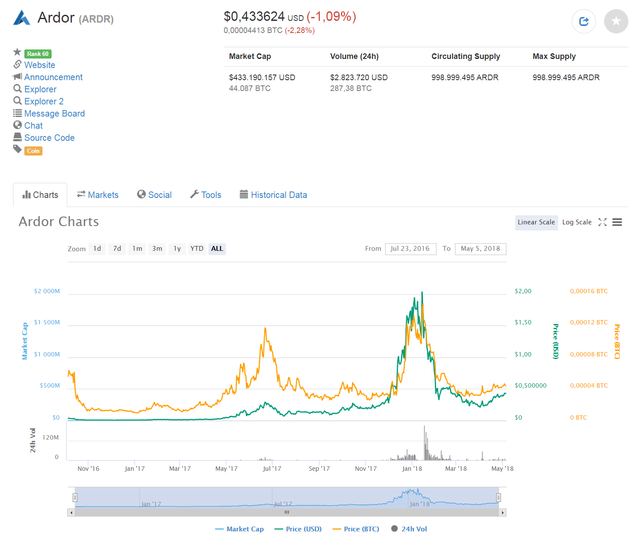Set zoom to 7d
Viewport: 640px width, 539px height.
pos(117,248)
